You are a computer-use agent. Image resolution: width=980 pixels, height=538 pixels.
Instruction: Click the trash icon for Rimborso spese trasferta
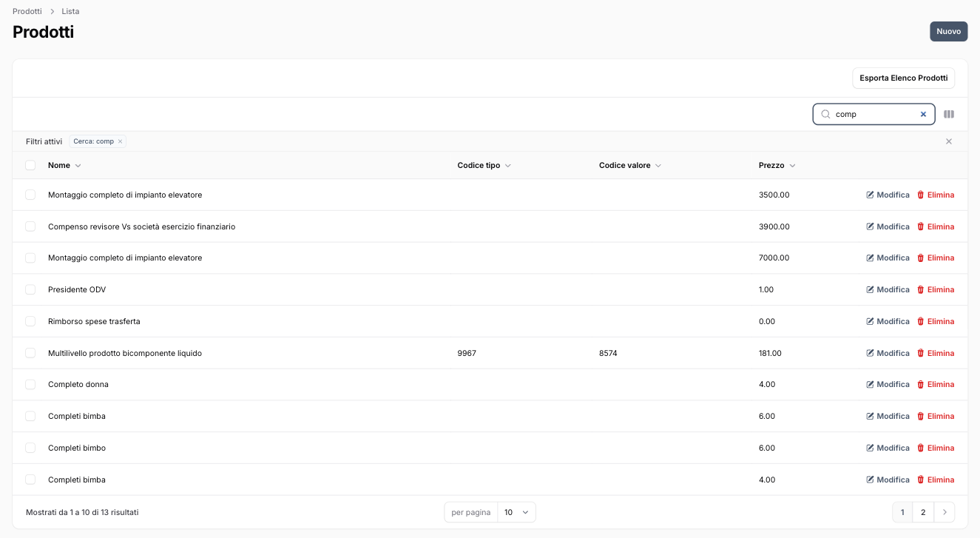921,322
